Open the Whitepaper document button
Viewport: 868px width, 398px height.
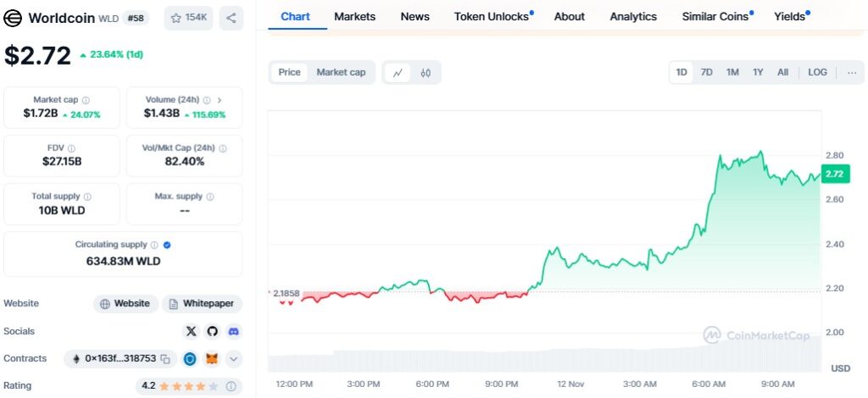pos(202,304)
